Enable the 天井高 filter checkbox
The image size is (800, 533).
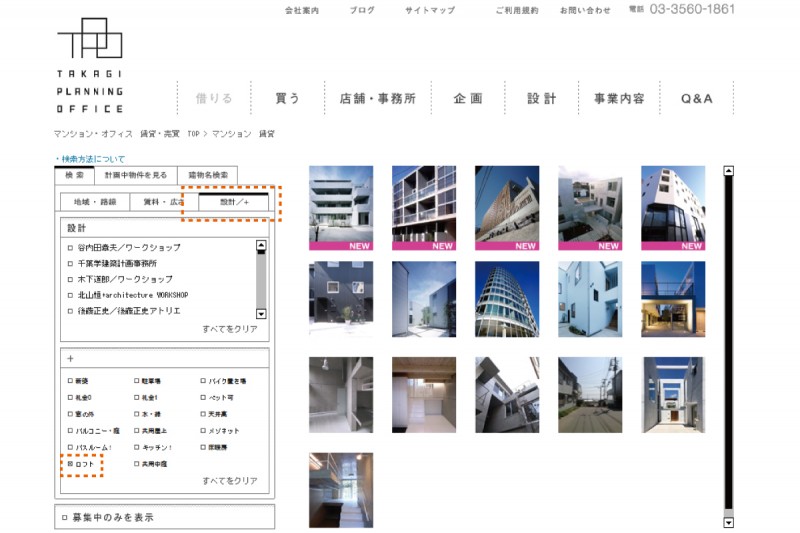[x=203, y=414]
